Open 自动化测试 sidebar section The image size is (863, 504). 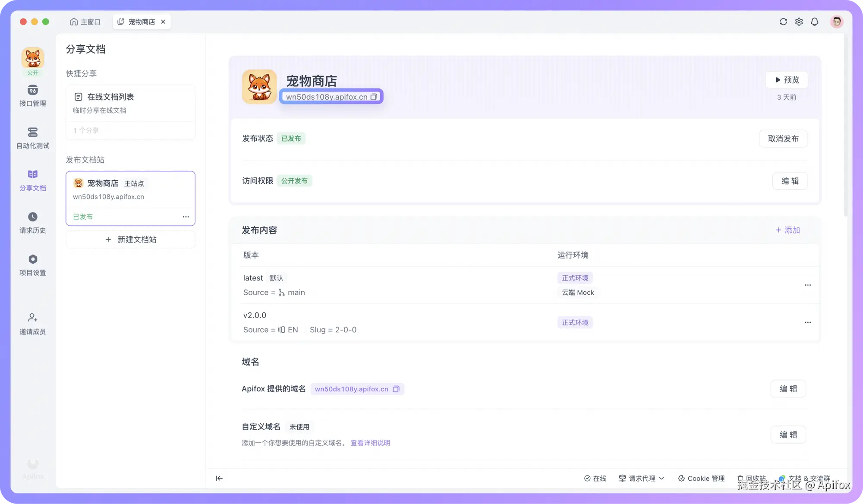[33, 138]
